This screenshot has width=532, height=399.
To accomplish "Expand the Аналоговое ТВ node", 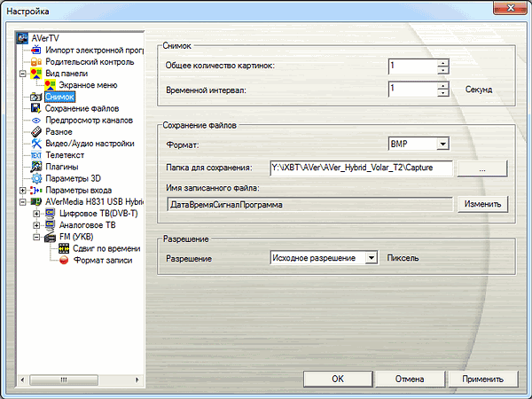I will (x=36, y=225).
